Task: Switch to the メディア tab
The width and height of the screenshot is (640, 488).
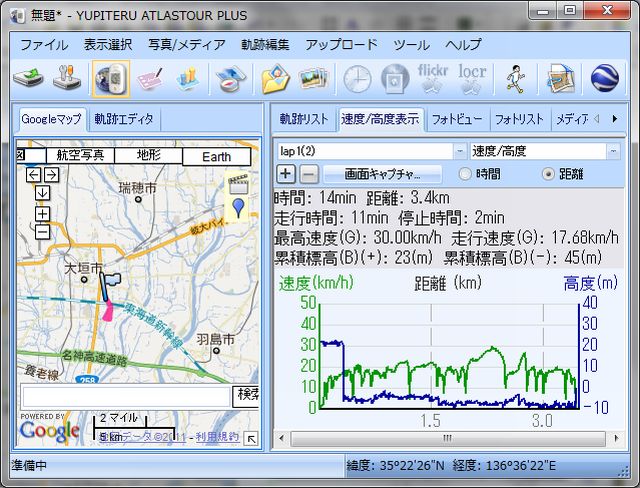Action: 572,119
